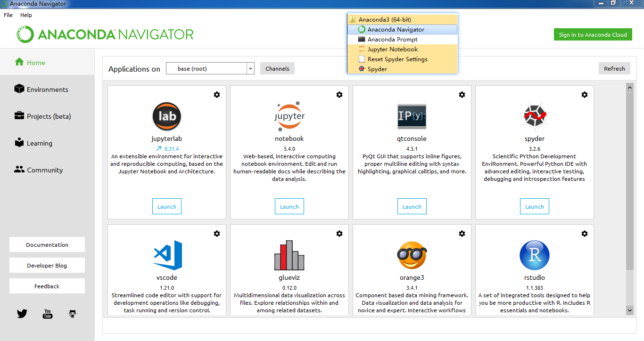Click rstudio version 1.1.383 text
The image size is (644, 341).
click(x=535, y=287)
